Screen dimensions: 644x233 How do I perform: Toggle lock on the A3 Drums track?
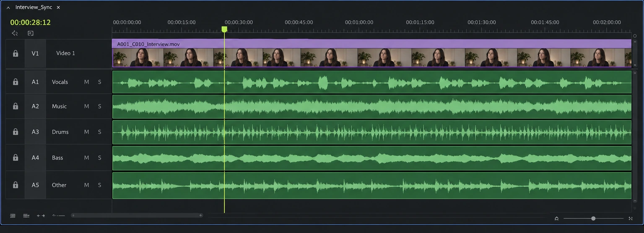pyautogui.click(x=16, y=132)
